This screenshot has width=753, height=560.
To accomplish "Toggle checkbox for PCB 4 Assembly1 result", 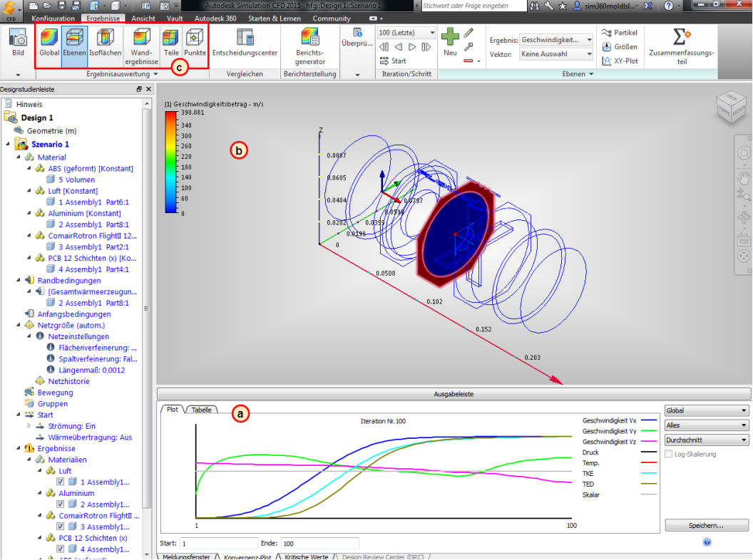I will [60, 549].
